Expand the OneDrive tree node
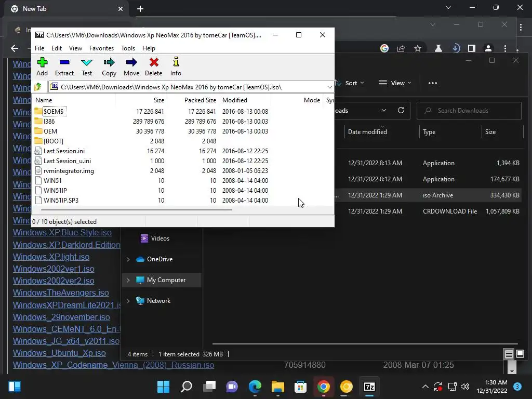 pyautogui.click(x=128, y=259)
